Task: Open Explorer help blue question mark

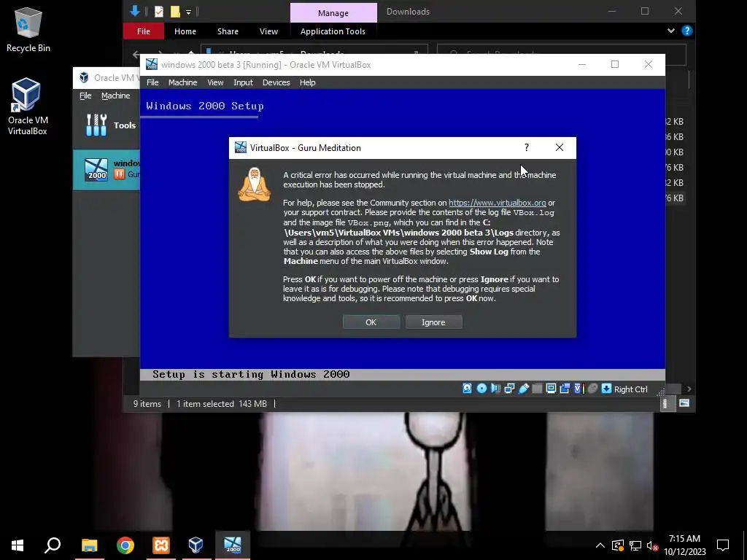Action: click(x=686, y=31)
